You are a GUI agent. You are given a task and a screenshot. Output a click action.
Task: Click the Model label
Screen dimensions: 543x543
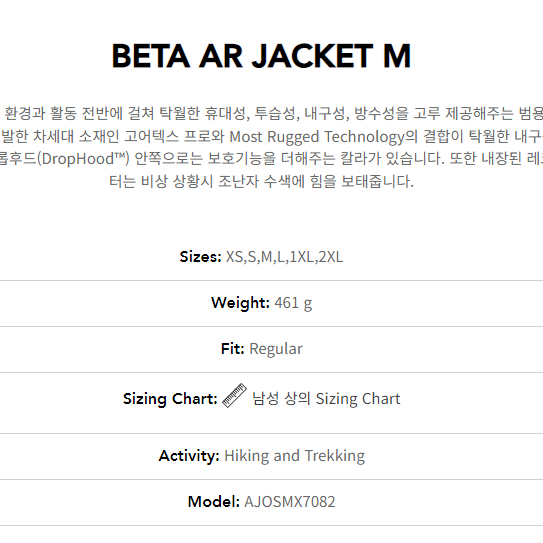coord(214,501)
